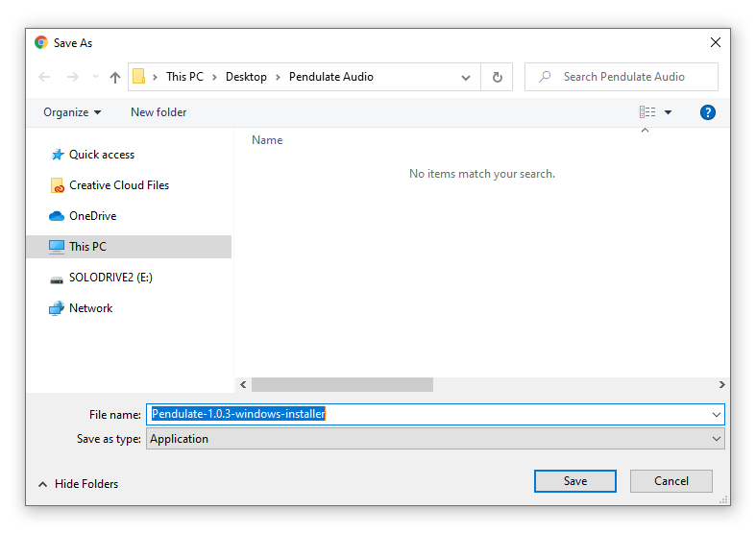Open the Organize menu
The image size is (756, 534).
pos(72,112)
